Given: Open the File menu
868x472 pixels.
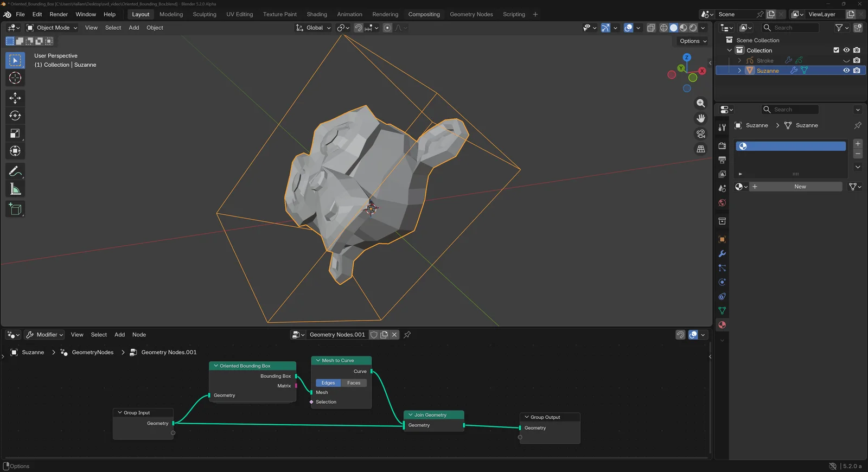Looking at the screenshot, I should point(21,14).
